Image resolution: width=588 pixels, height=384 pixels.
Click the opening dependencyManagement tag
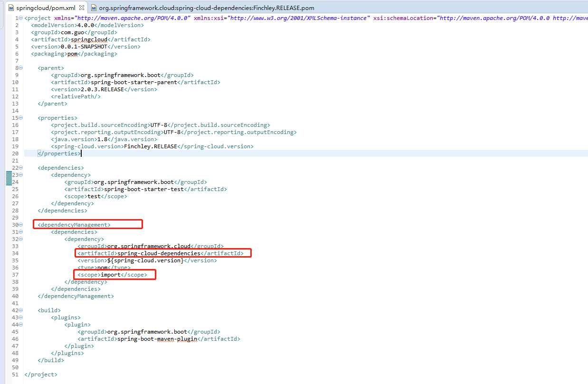(x=74, y=225)
